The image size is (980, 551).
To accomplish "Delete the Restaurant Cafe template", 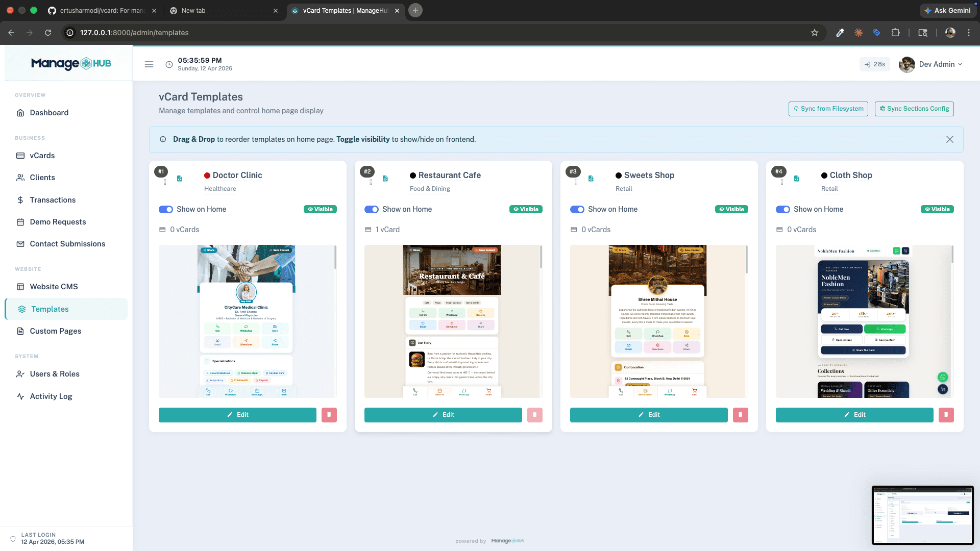I will (535, 415).
